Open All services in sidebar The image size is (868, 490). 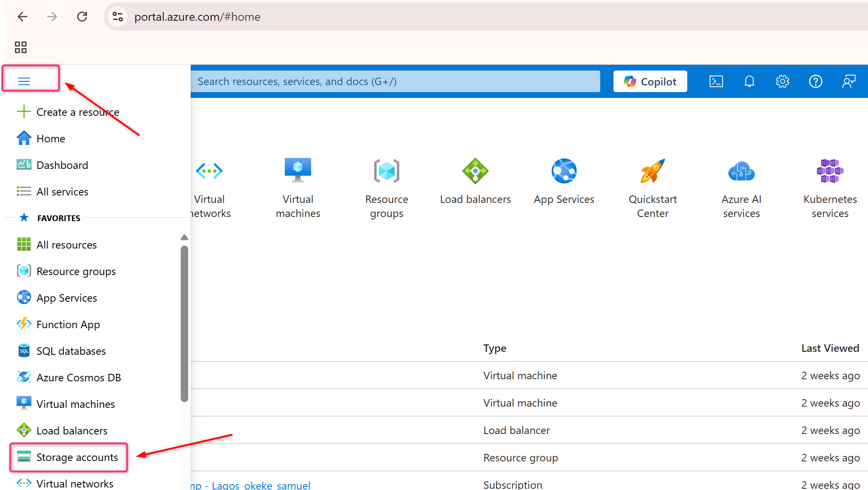pyautogui.click(x=52, y=192)
